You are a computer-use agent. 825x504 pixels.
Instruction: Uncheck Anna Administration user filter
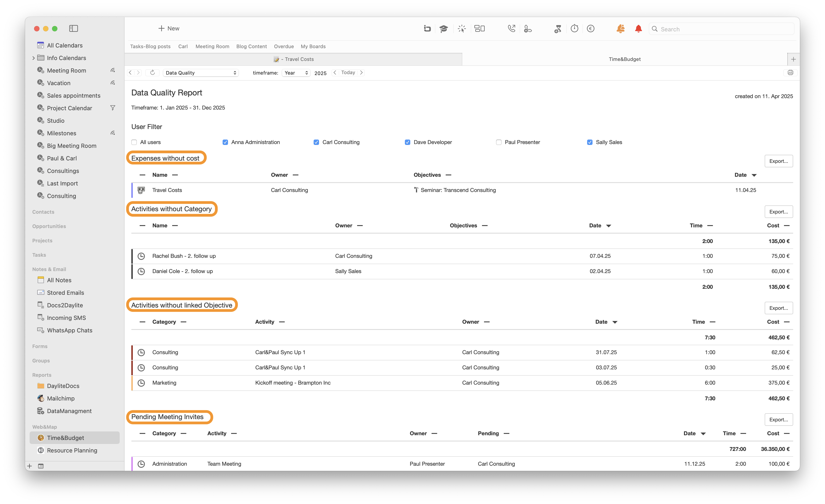(225, 142)
